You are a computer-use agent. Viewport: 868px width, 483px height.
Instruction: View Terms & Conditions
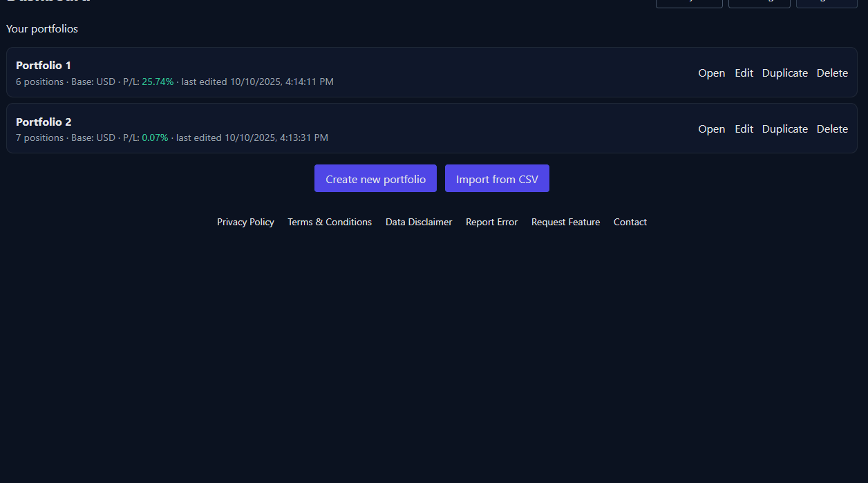[x=330, y=222]
